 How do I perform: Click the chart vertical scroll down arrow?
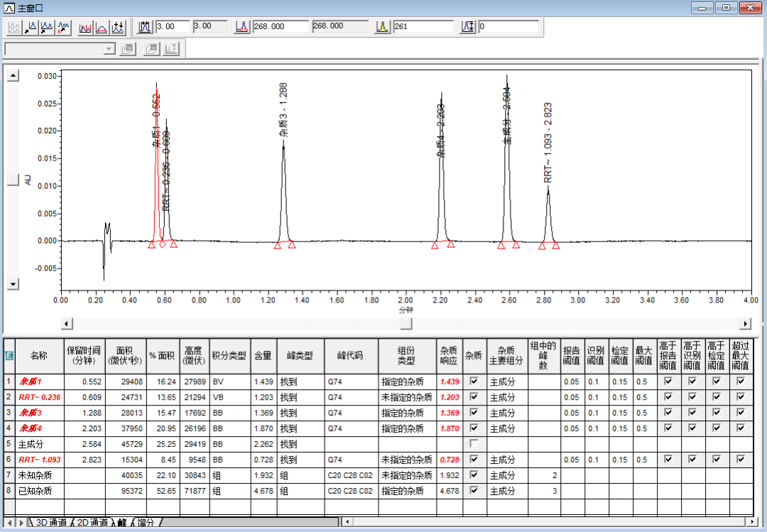[x=13, y=284]
